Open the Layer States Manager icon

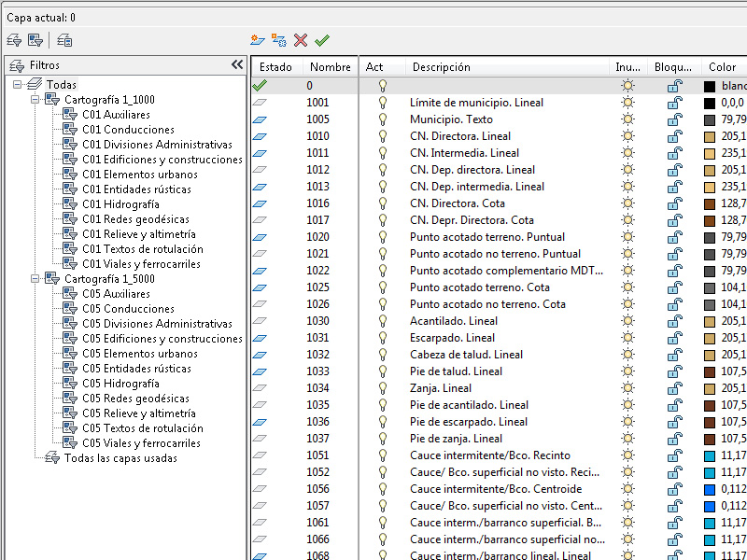click(x=64, y=40)
